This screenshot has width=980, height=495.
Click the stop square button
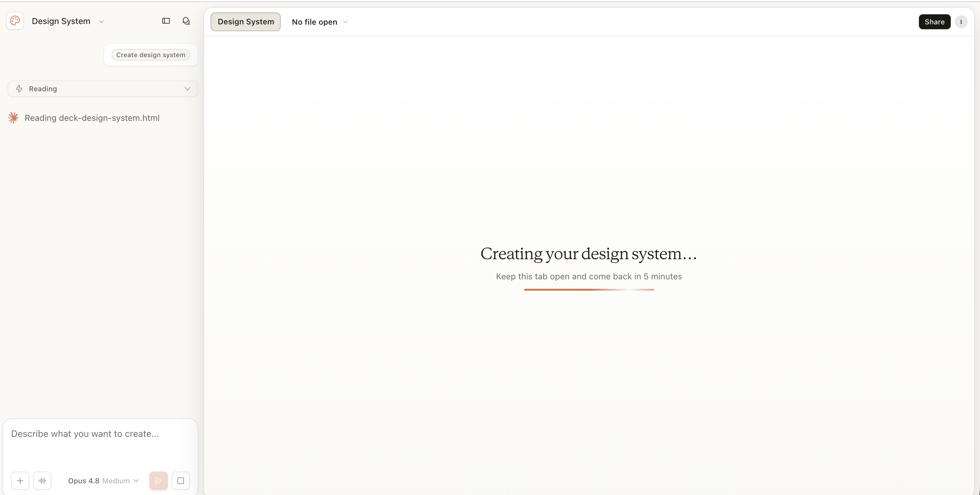point(181,481)
